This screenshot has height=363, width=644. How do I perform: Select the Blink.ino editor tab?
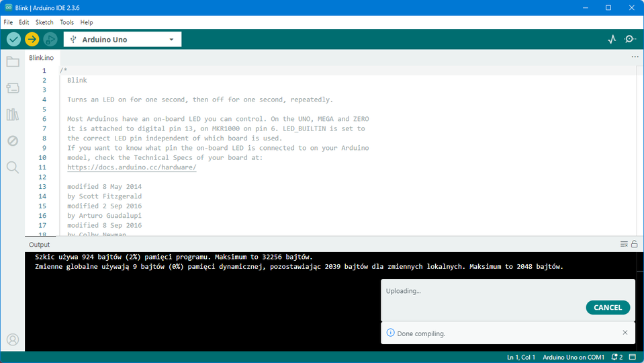[x=42, y=58]
